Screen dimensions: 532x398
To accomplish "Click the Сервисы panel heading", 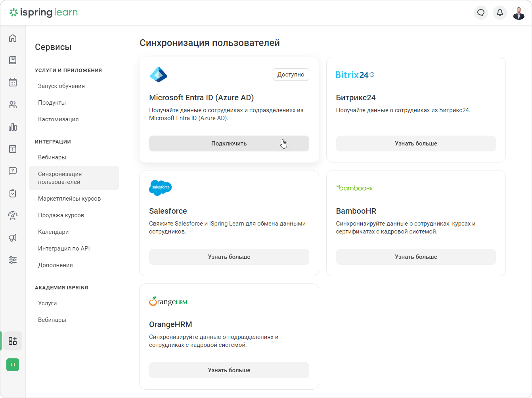I will 53,47.
